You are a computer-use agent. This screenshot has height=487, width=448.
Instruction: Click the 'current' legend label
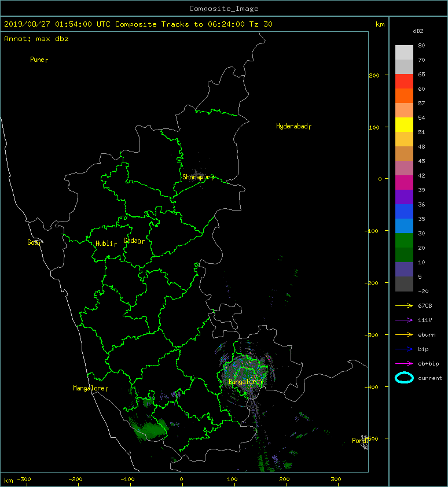[430, 378]
